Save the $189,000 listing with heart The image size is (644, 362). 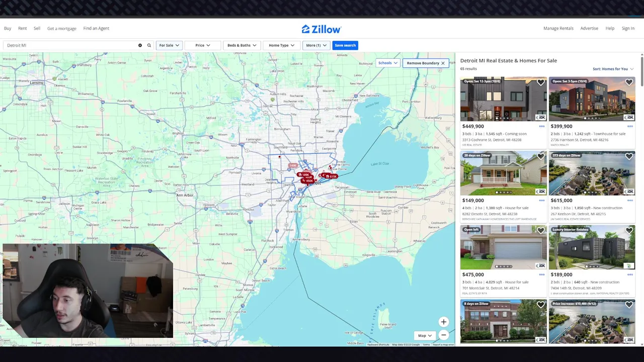point(629,231)
